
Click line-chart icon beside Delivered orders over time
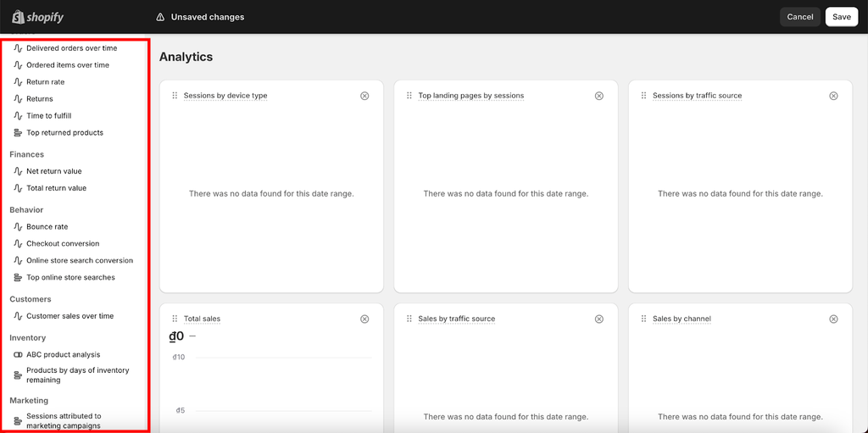18,48
